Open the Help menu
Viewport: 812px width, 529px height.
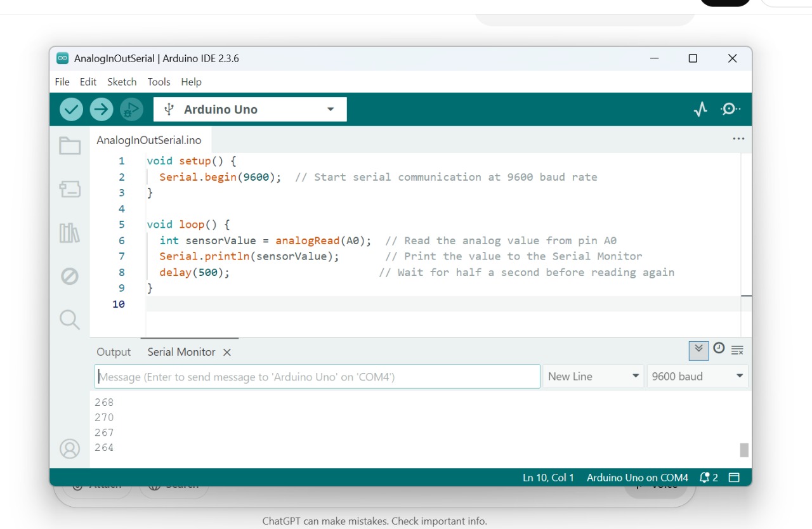pos(191,82)
